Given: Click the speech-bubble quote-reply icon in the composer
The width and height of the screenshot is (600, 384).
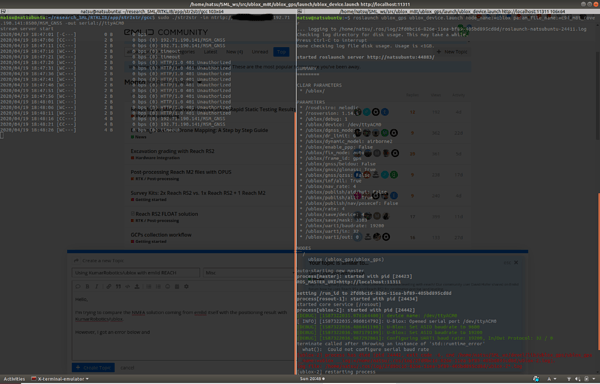Looking at the screenshot, I should click(78, 286).
